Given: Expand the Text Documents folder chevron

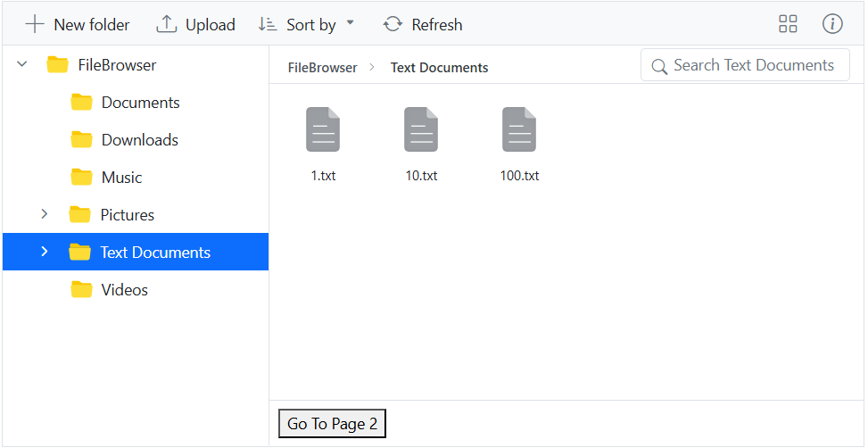Looking at the screenshot, I should pos(45,252).
